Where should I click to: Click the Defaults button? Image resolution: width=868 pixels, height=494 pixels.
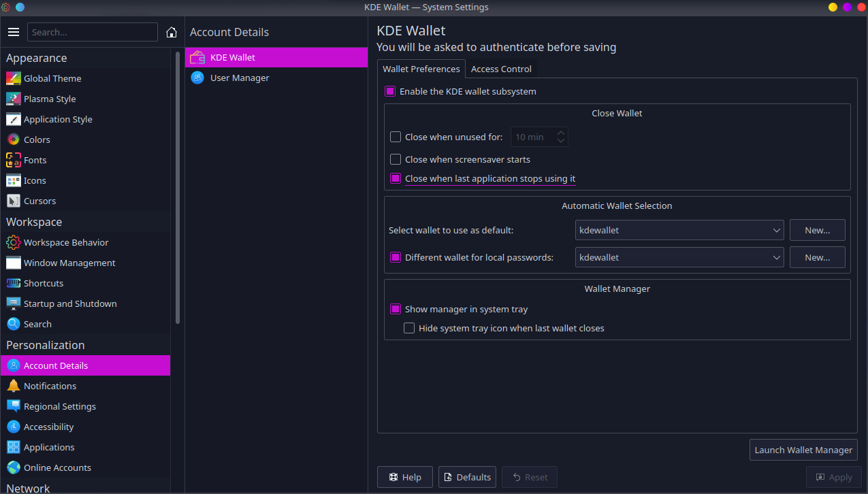[467, 477]
